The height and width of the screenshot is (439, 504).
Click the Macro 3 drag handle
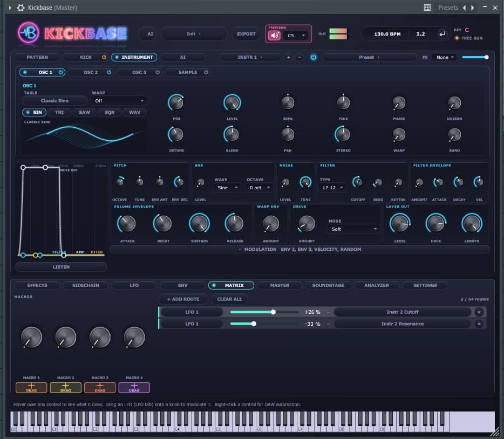pyautogui.click(x=100, y=387)
